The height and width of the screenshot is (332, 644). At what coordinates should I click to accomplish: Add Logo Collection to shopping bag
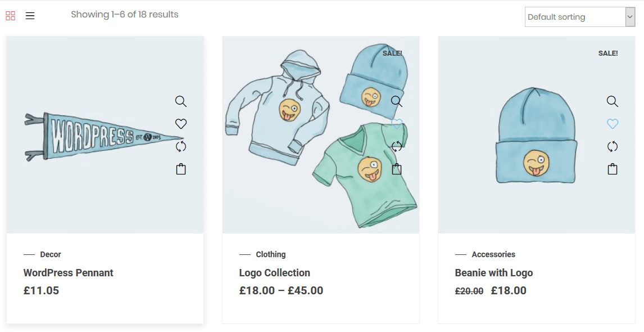397,169
